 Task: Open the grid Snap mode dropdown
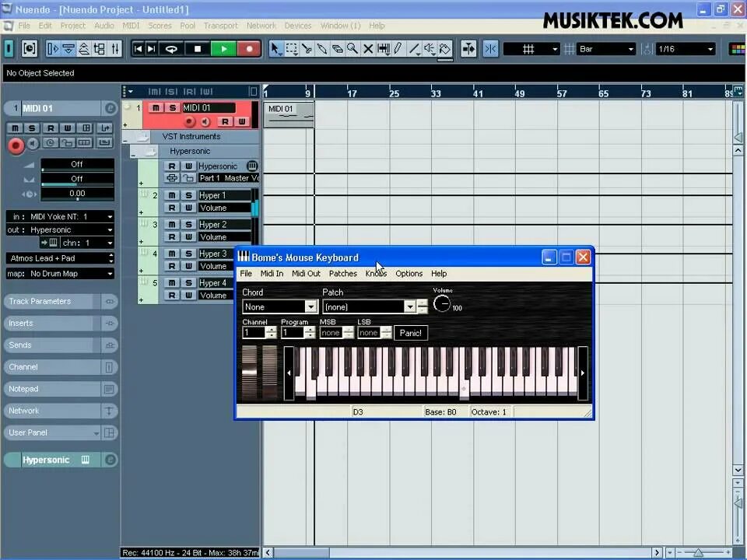tap(531, 48)
